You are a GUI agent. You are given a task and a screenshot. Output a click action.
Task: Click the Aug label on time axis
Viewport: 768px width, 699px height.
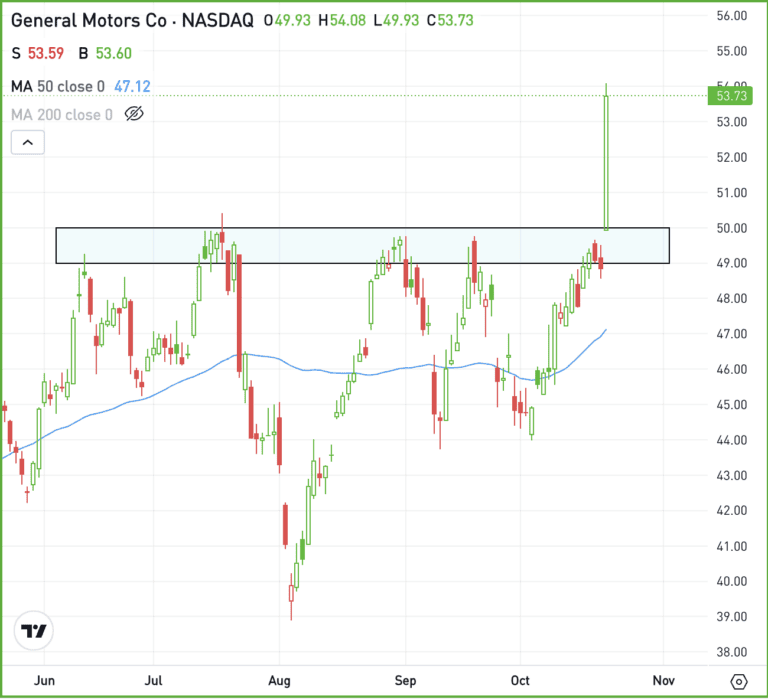click(280, 681)
